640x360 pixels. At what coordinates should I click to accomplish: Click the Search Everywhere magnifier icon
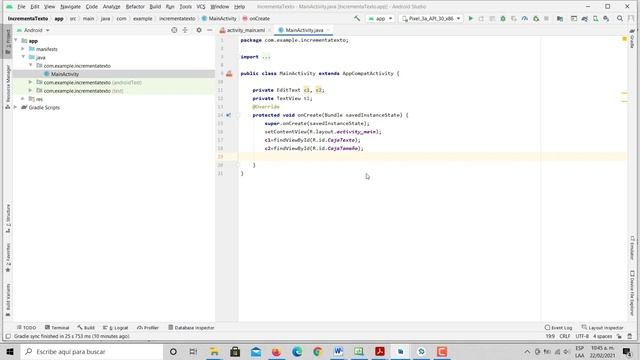pyautogui.click(x=620, y=18)
